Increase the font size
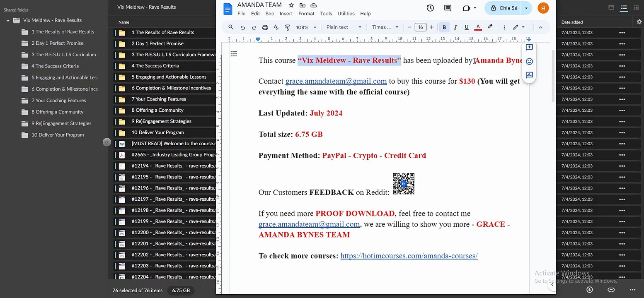The height and width of the screenshot is (298, 644). (432, 27)
